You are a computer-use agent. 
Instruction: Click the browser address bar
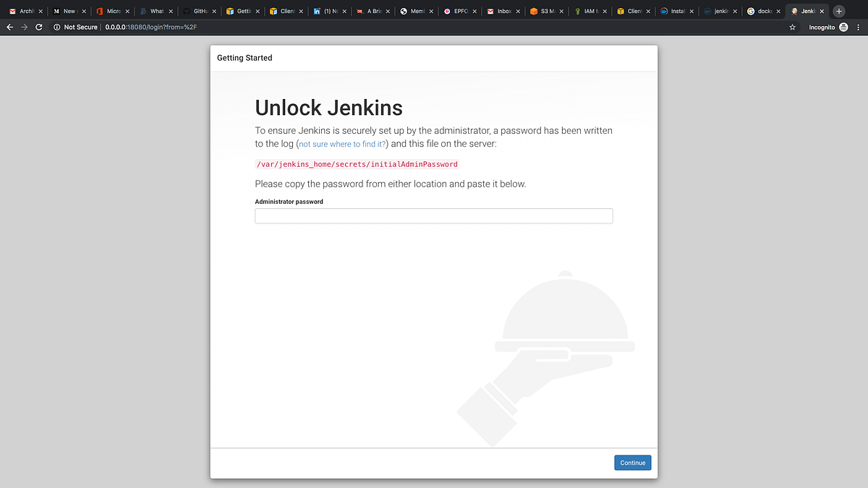coord(217,27)
